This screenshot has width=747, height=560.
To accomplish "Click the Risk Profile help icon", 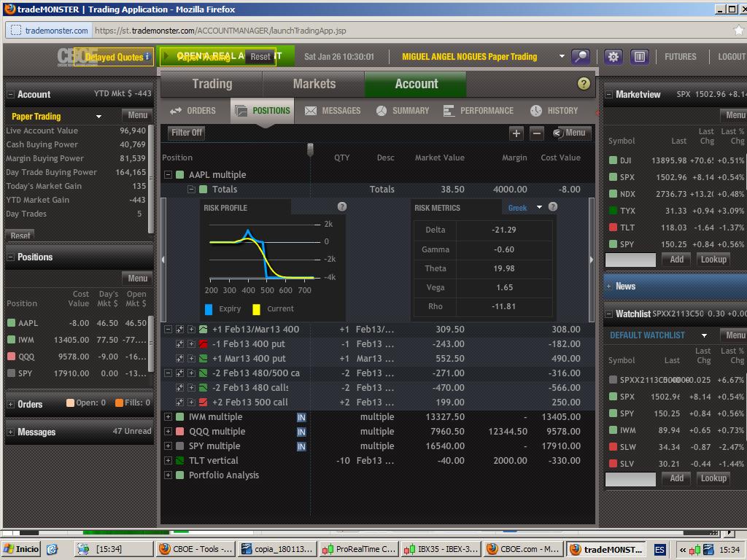I will click(x=342, y=206).
